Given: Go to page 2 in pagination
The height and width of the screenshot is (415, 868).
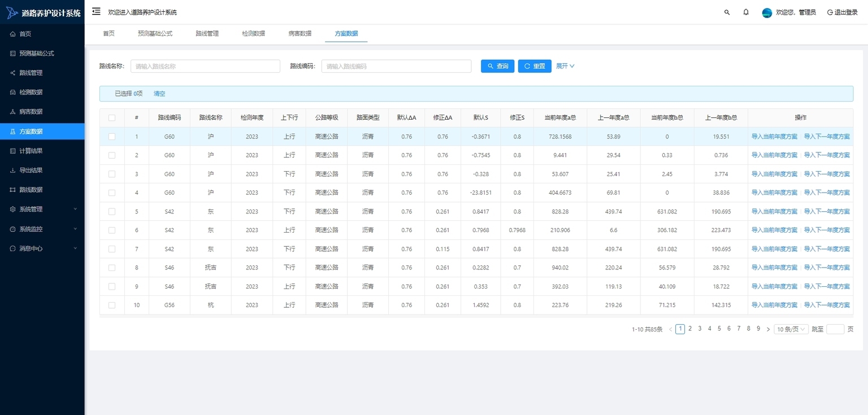Looking at the screenshot, I should (690, 329).
